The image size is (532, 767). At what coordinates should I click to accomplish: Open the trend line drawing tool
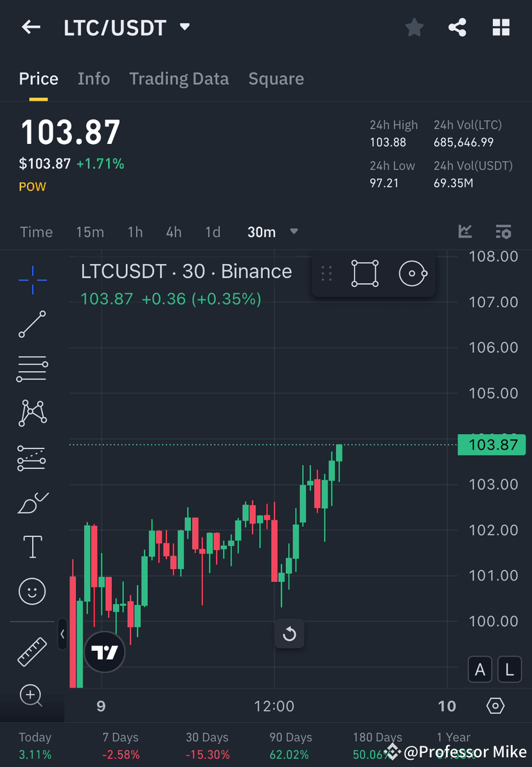tap(32, 324)
